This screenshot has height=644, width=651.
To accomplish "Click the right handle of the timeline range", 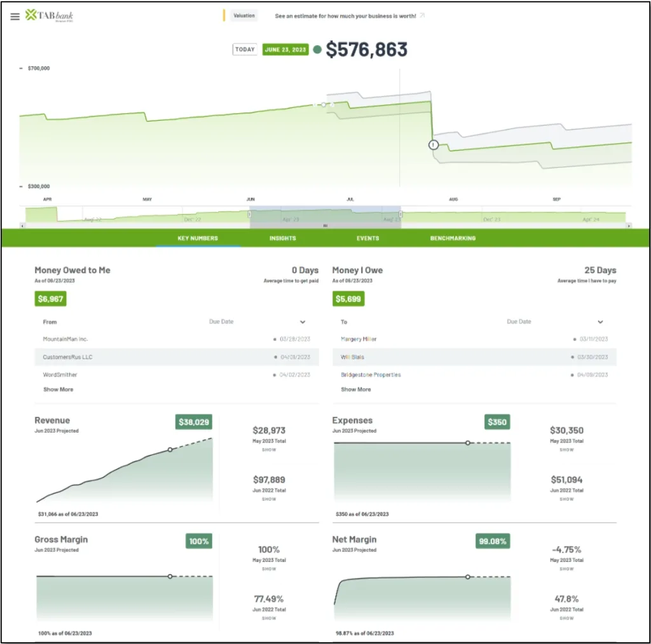I will pos(401,214).
